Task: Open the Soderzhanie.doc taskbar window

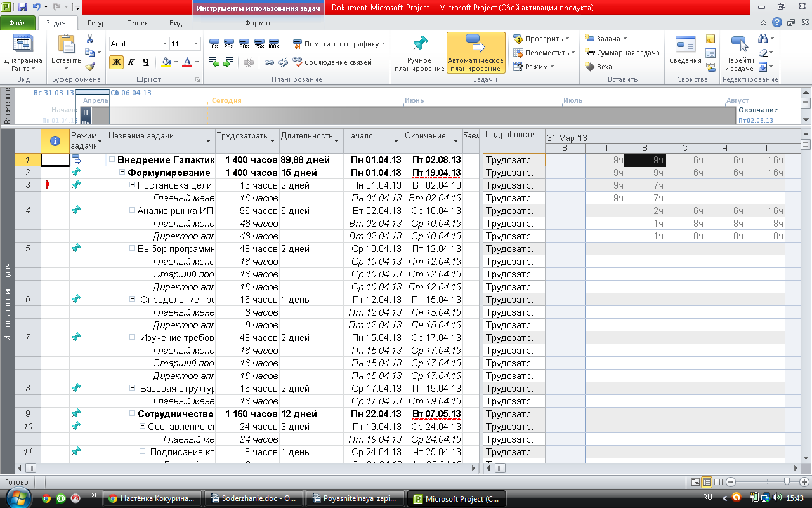Action: (x=254, y=498)
